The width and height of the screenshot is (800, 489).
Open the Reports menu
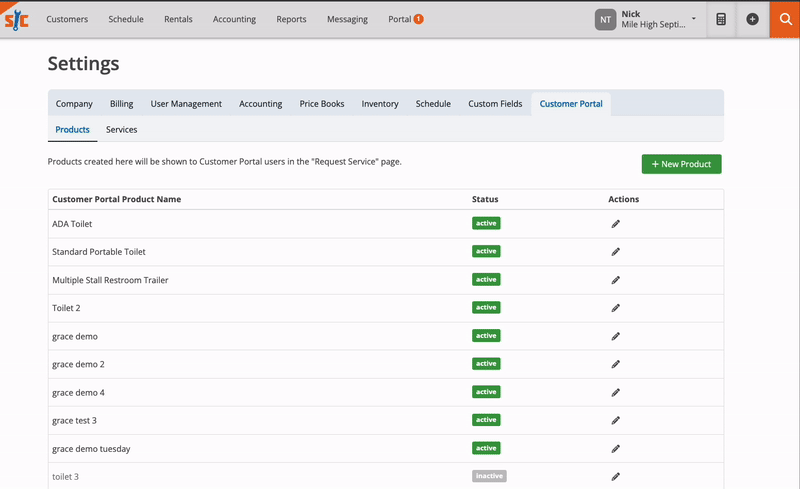(291, 19)
